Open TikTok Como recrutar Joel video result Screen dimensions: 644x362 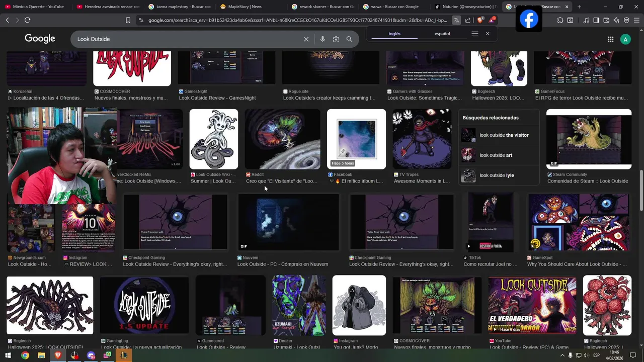[x=491, y=222]
